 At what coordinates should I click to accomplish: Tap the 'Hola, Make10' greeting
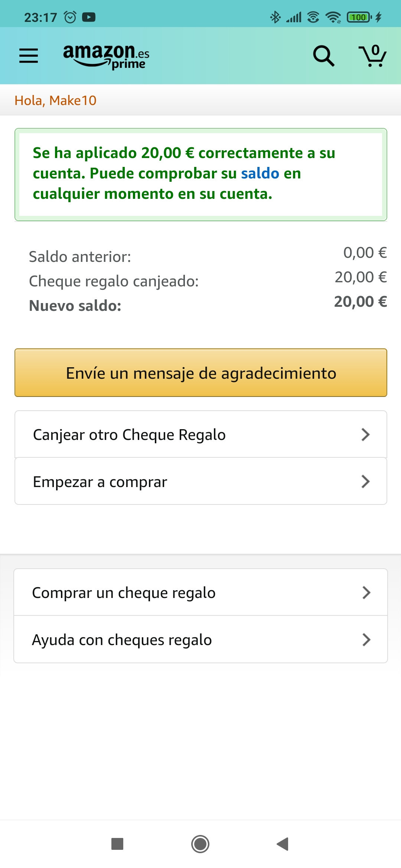point(56,101)
